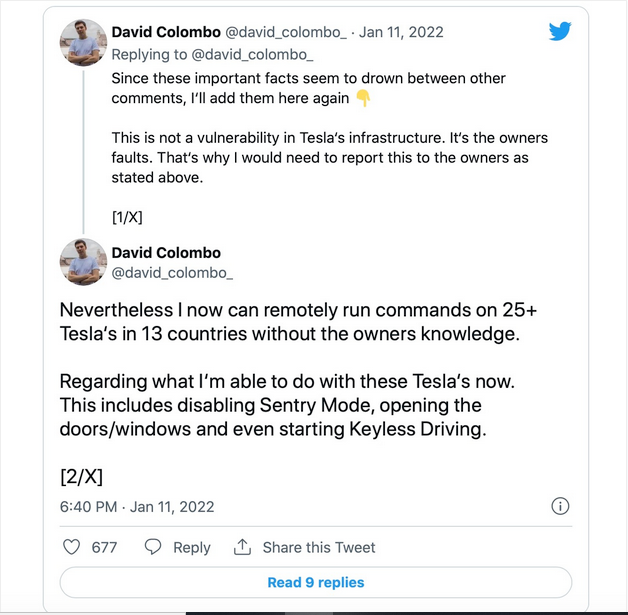Open the @david_colombo_ handle below the main name
The height and width of the screenshot is (615, 628).
pos(172,272)
